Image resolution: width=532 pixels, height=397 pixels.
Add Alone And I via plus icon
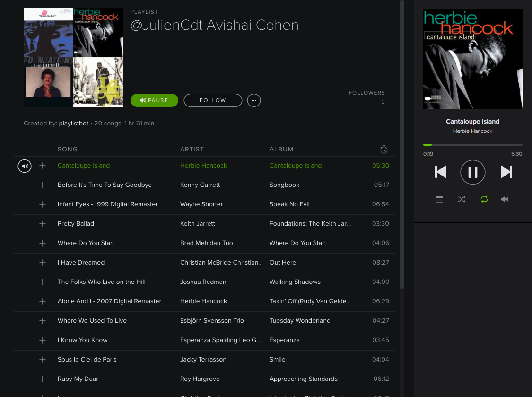click(x=43, y=301)
